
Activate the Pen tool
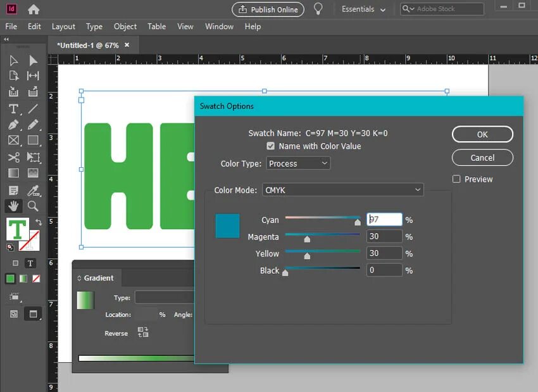click(14, 124)
